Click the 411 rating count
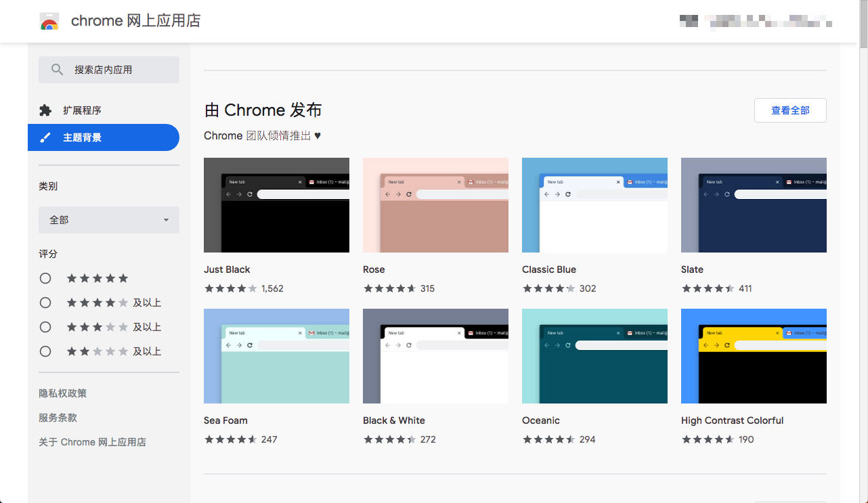Image resolution: width=868 pixels, height=503 pixels. coord(745,288)
